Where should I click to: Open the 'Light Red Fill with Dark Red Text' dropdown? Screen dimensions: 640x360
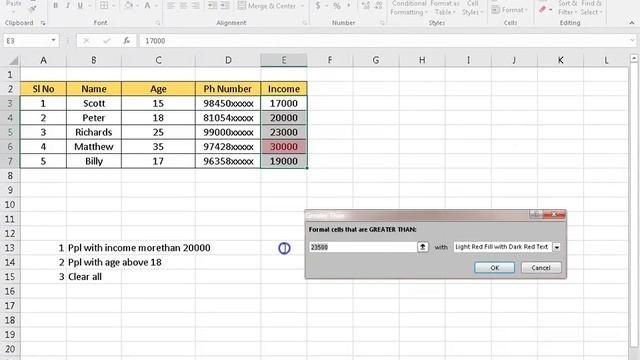[x=556, y=247]
